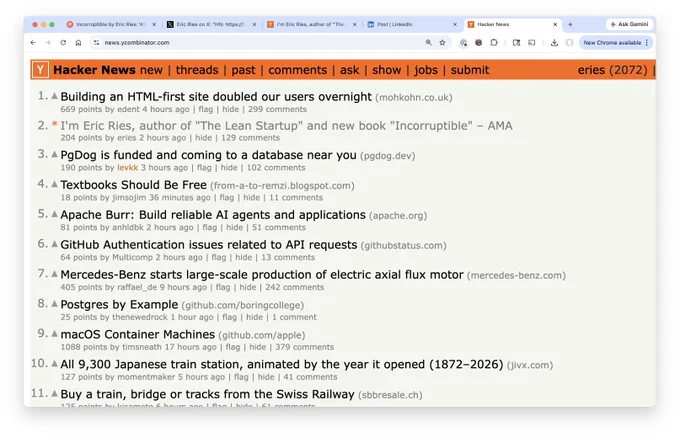Open the comments link in header
This screenshot has width=680, height=438.
pyautogui.click(x=298, y=70)
